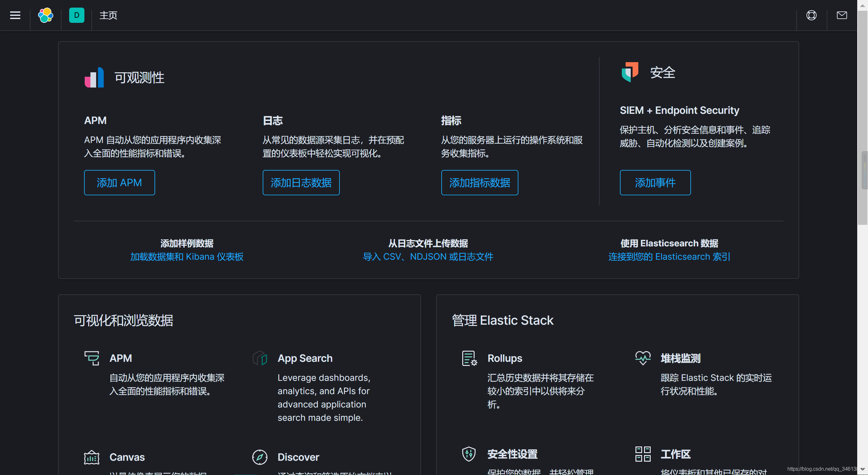Click the security settings shield icon

click(469, 454)
